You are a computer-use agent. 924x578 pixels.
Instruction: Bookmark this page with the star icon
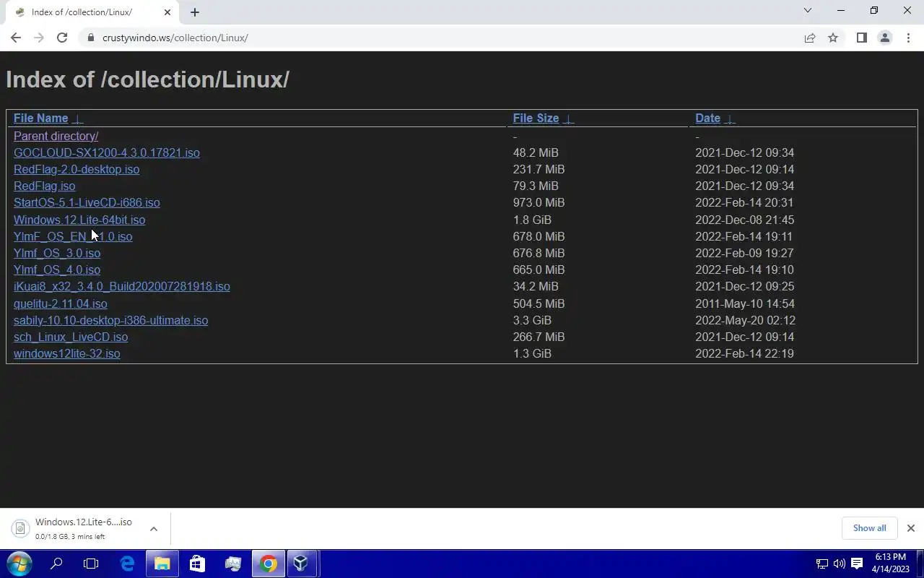833,38
